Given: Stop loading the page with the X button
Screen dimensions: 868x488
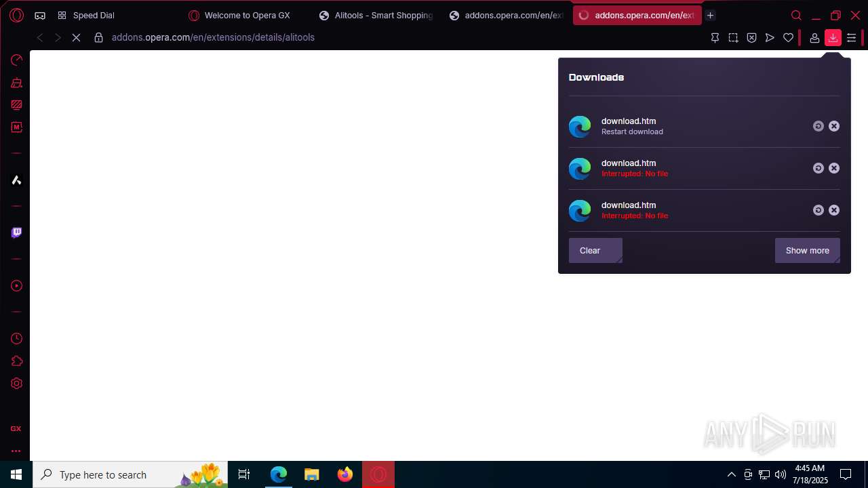Looking at the screenshot, I should pos(76,38).
